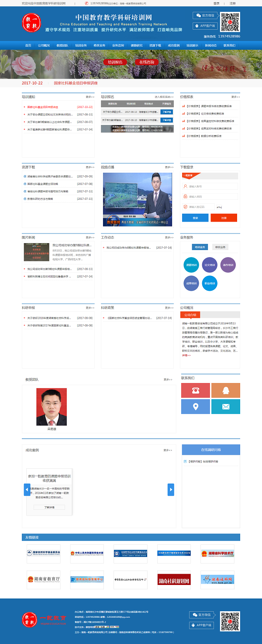
Task: Open 更多>> link in 视频点播 section
Action: coord(169,167)
